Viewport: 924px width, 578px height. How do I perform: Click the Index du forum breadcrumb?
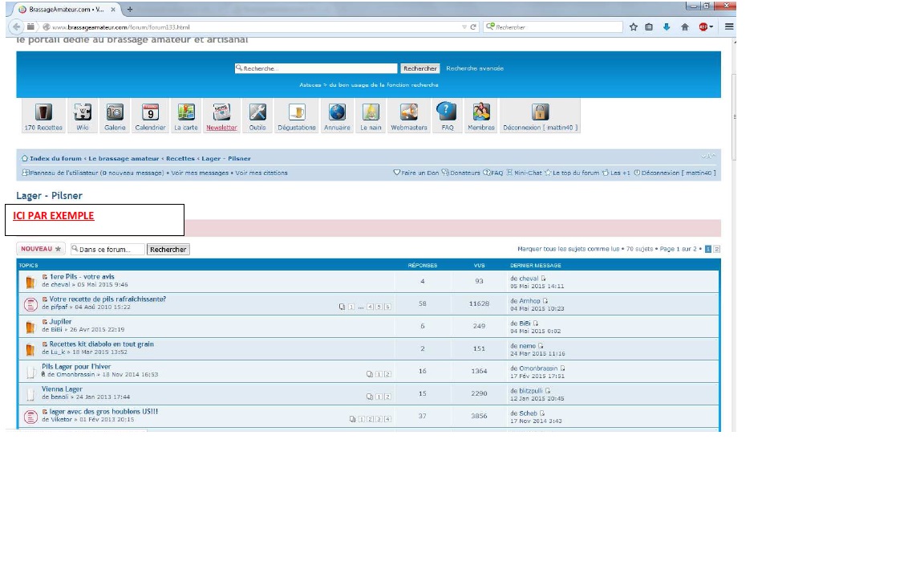[x=55, y=158]
